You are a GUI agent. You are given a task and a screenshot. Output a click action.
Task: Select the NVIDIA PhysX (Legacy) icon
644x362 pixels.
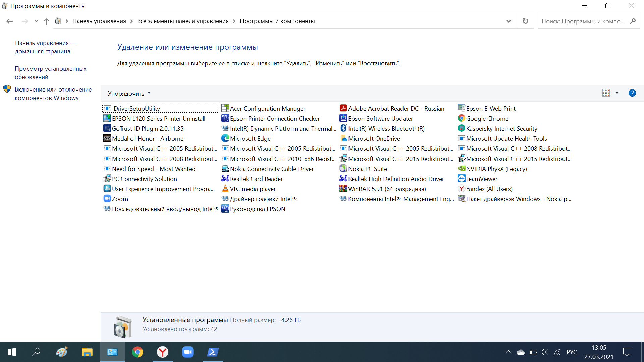coord(461,169)
